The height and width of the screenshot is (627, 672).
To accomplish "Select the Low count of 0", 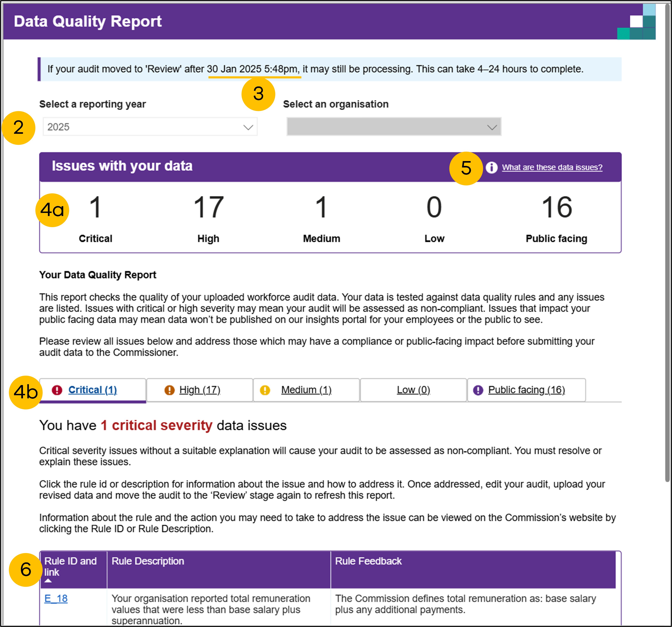I will click(434, 207).
